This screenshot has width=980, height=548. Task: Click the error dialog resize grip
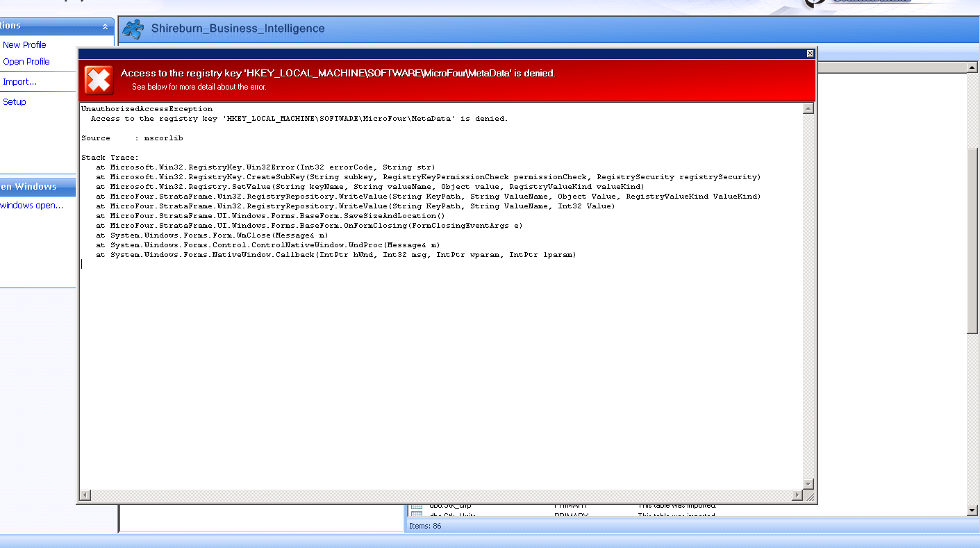pos(808,495)
